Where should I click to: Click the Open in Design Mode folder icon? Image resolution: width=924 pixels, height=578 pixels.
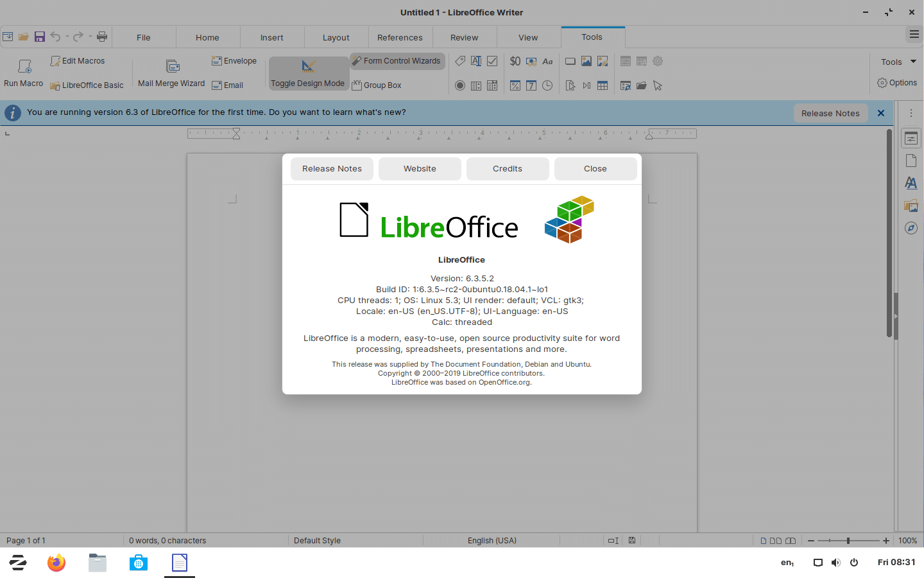642,85
